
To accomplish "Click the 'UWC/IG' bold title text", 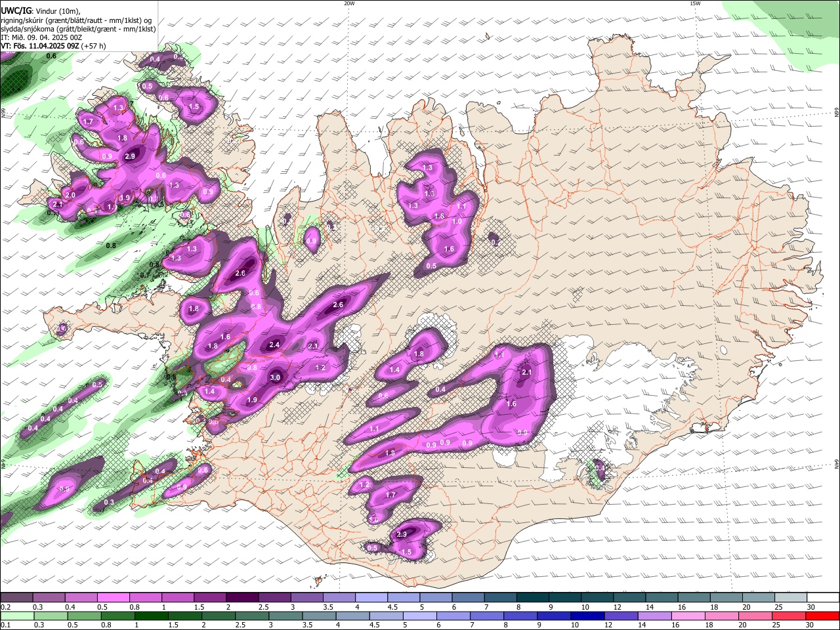I will point(16,10).
